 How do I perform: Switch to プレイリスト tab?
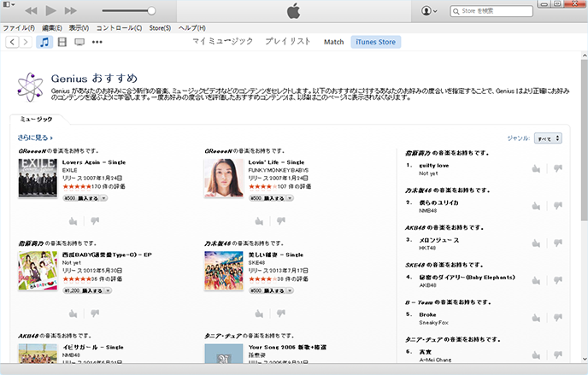click(x=288, y=42)
